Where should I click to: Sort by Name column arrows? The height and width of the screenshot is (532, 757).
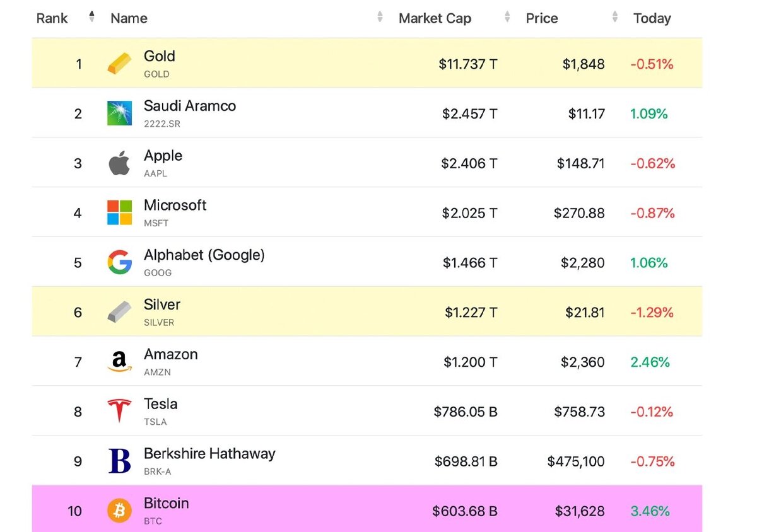tap(380, 17)
